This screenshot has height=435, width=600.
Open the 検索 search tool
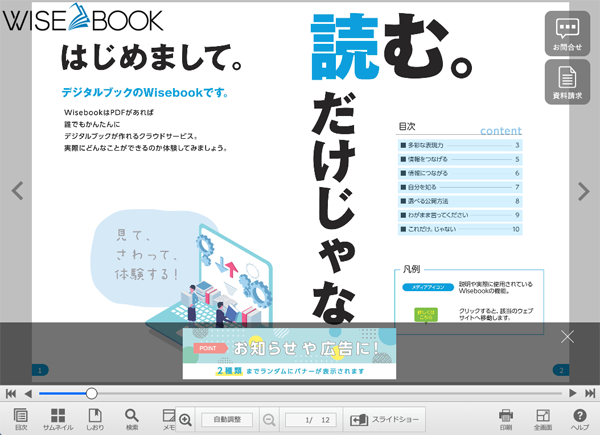coord(132,419)
